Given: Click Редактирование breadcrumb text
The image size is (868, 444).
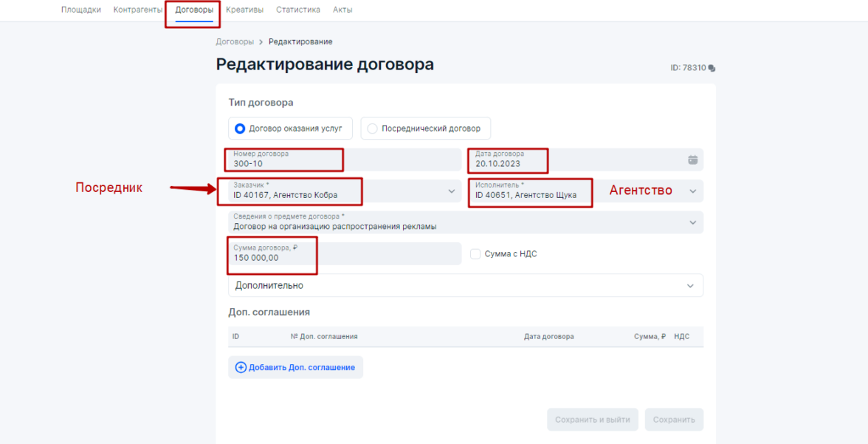Looking at the screenshot, I should tap(300, 41).
